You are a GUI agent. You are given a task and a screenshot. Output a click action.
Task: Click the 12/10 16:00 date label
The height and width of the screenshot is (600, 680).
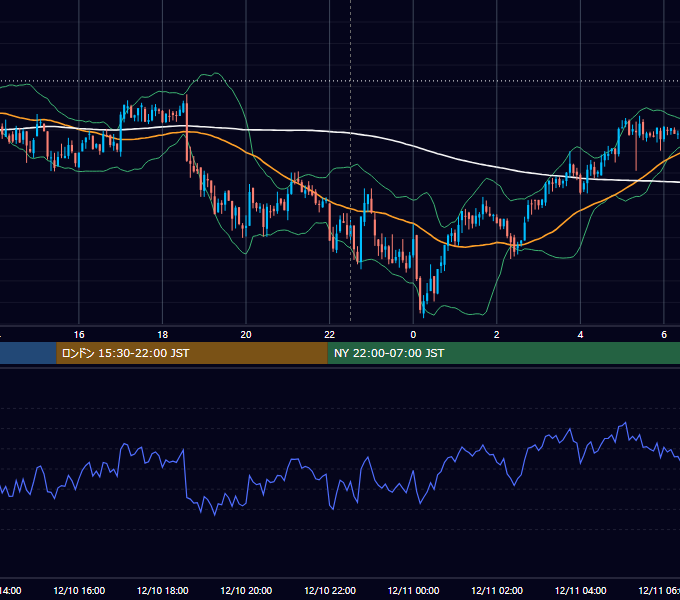click(79, 590)
